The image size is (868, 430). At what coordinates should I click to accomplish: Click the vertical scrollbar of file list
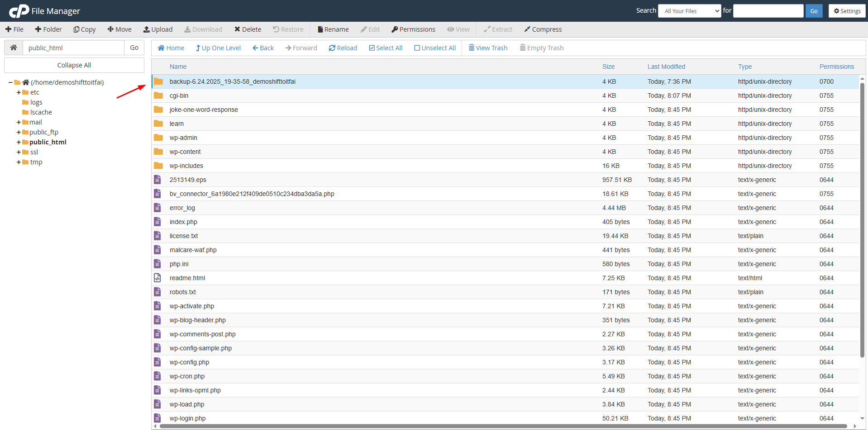click(x=862, y=220)
